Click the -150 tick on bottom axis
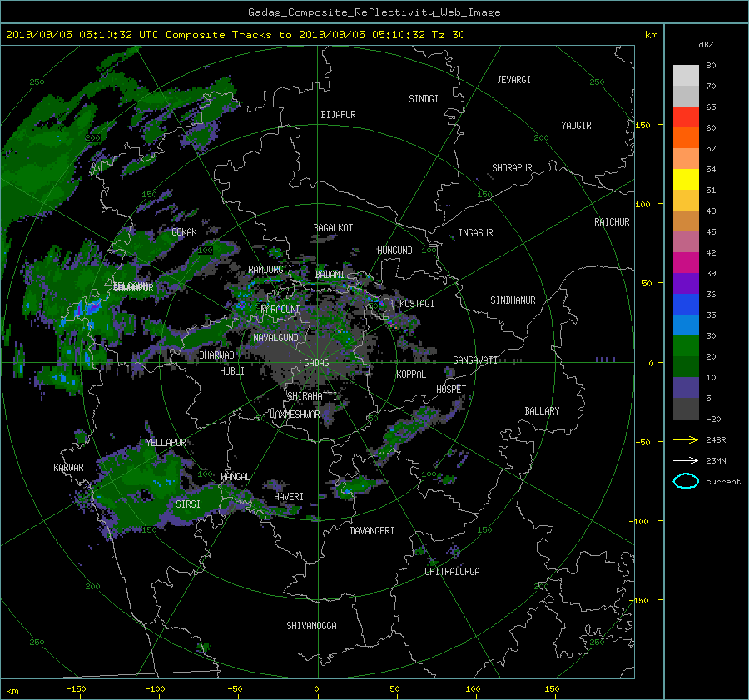The height and width of the screenshot is (700, 749). click(76, 689)
